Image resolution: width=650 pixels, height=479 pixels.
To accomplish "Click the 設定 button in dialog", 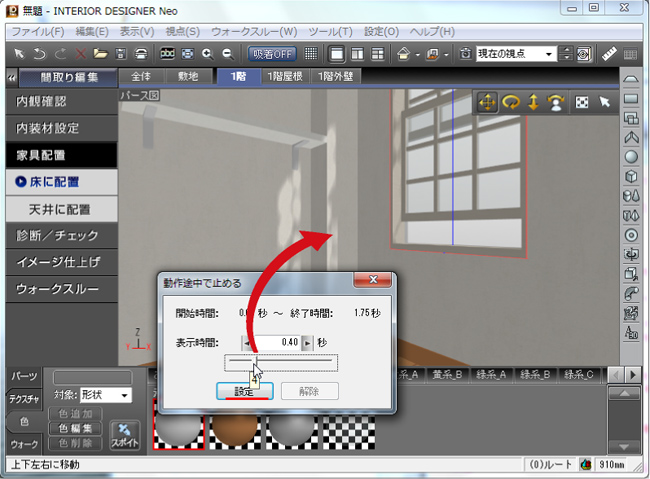I will pos(244,391).
